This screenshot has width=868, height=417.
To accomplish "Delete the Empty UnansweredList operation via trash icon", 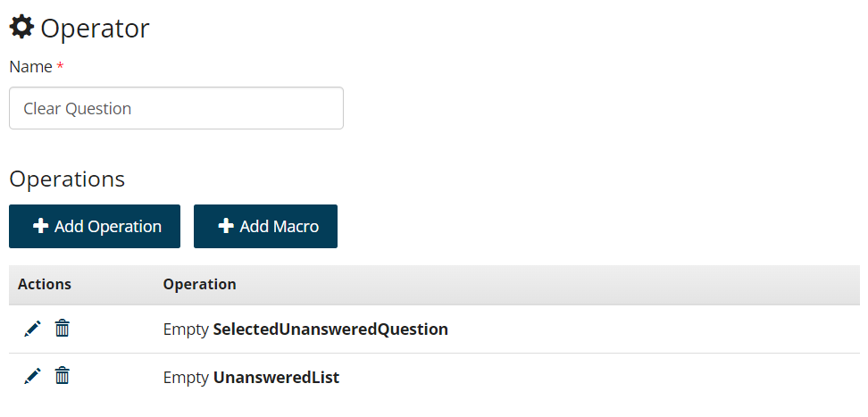I will [x=62, y=377].
